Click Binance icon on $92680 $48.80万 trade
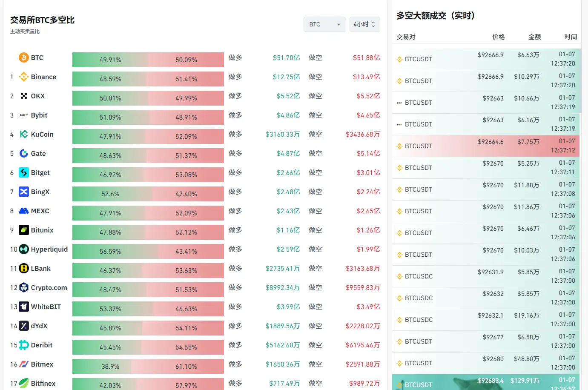The height and width of the screenshot is (390, 588). pyautogui.click(x=399, y=363)
